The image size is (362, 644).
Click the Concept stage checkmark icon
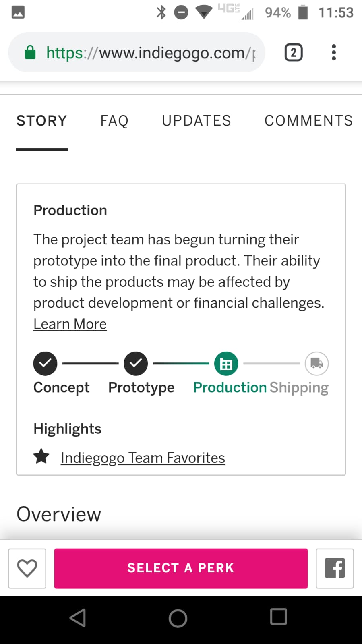pos(45,363)
